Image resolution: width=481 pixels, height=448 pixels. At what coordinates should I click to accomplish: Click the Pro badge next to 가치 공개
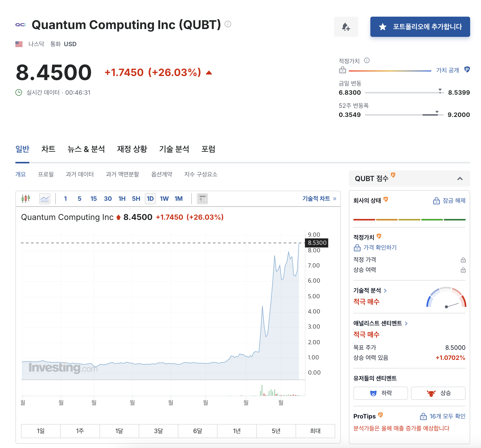click(x=467, y=70)
